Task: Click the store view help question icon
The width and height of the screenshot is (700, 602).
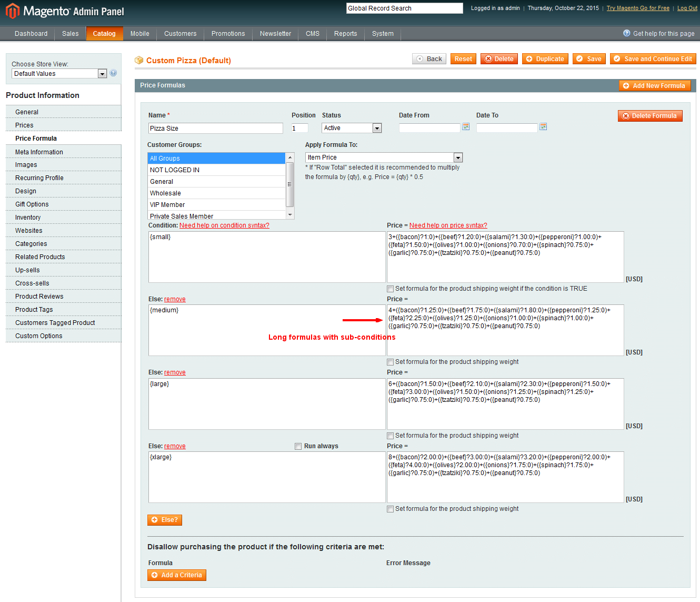Action: (113, 73)
